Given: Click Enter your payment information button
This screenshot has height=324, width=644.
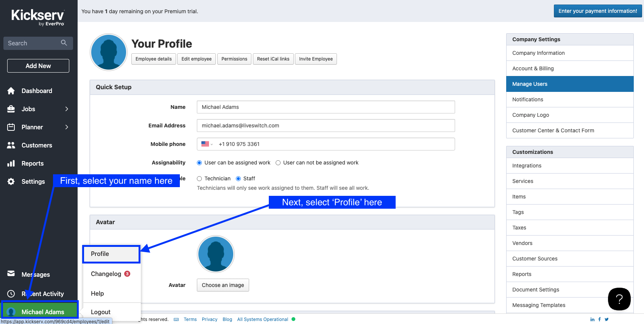Looking at the screenshot, I should (x=598, y=11).
